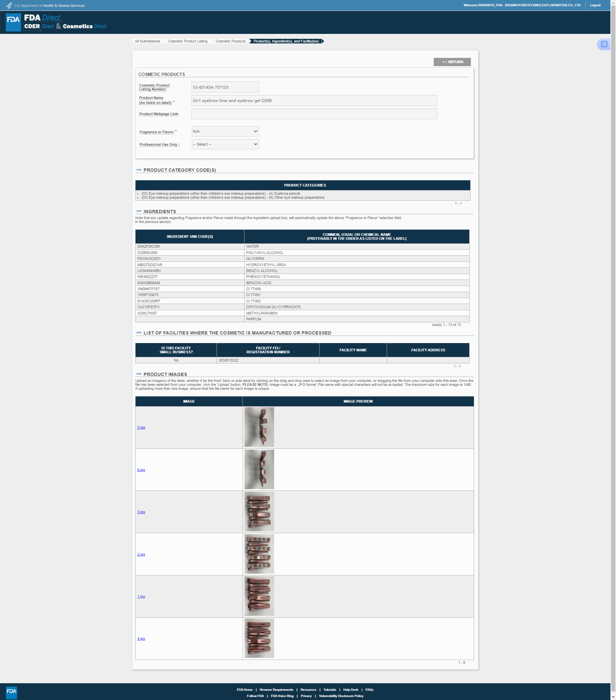This screenshot has width=616, height=700.
Task: Click the 5.jpg preview thumbnail
Action: (x=259, y=427)
